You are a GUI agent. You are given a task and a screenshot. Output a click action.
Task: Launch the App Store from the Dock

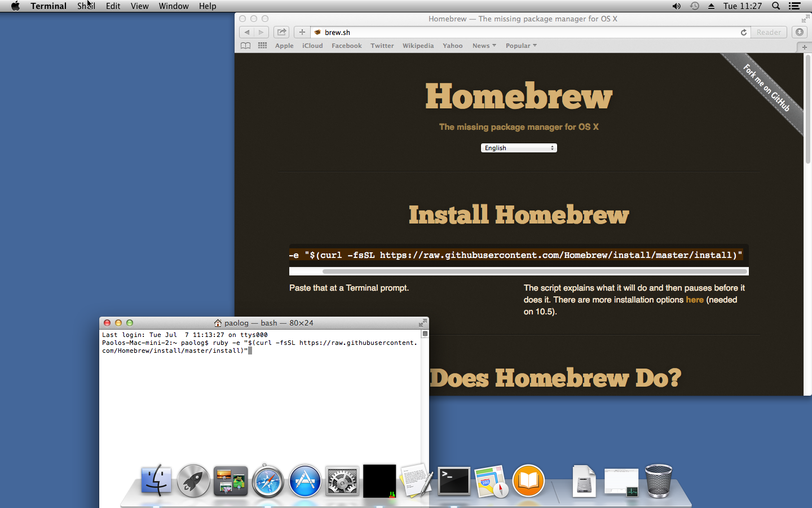coord(305,481)
